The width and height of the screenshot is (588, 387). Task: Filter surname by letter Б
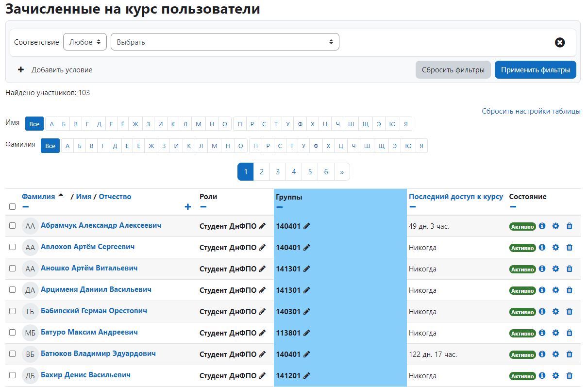(79, 146)
